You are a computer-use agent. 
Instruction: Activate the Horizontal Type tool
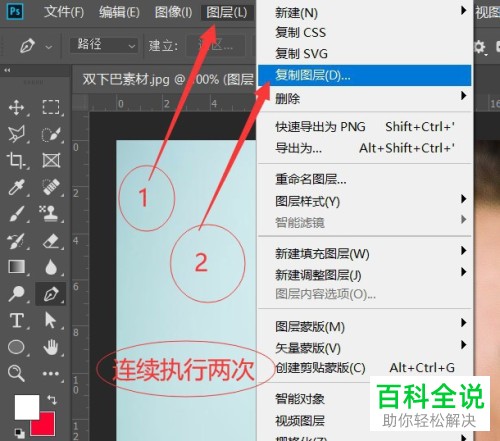pos(17,320)
